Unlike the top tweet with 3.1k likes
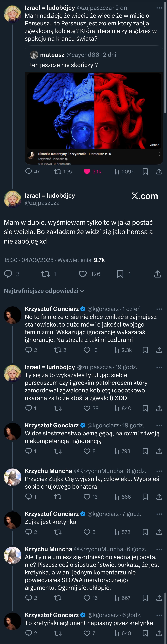 tap(87, 172)
